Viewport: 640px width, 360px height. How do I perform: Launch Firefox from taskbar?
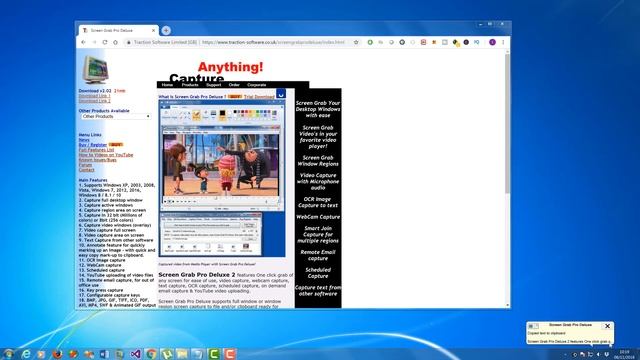(x=57, y=354)
